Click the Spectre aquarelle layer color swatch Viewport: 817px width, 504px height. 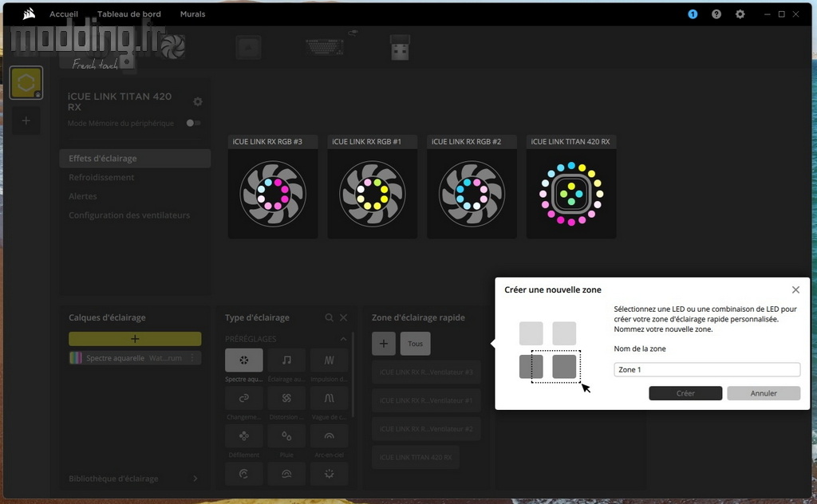click(76, 358)
